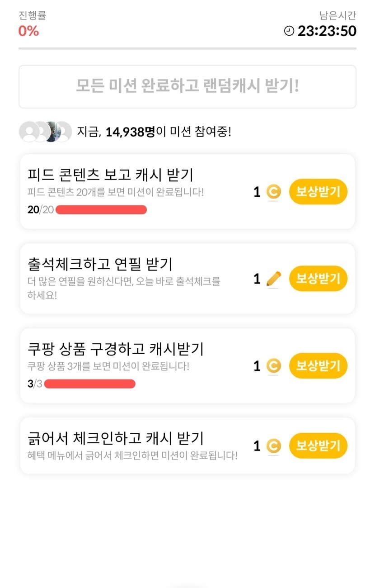Claim reward for 쿠팡 상품 구경하고 캐시받기
Screen dimensions: 375x588
click(318, 365)
